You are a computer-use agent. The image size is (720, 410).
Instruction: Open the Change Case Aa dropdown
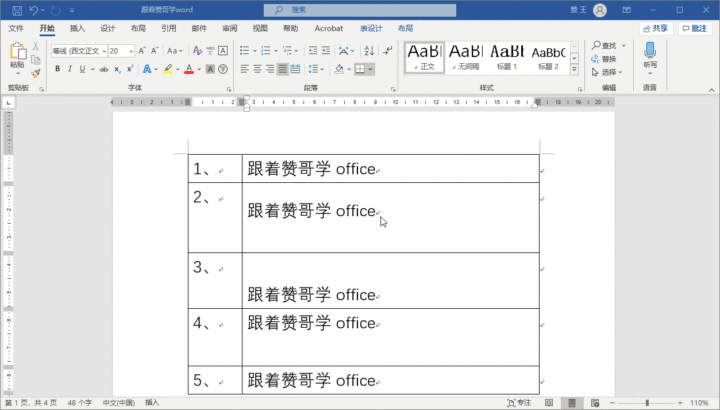tap(174, 51)
